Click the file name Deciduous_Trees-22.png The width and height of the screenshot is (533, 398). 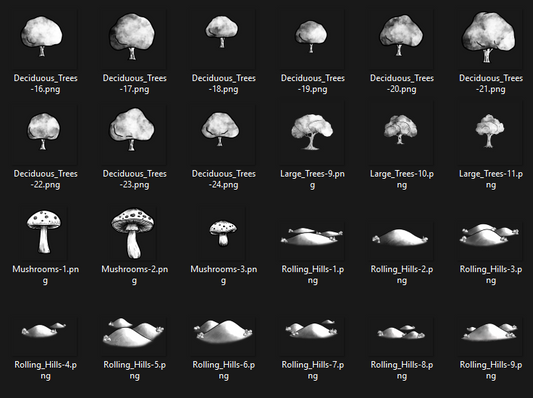coord(46,179)
